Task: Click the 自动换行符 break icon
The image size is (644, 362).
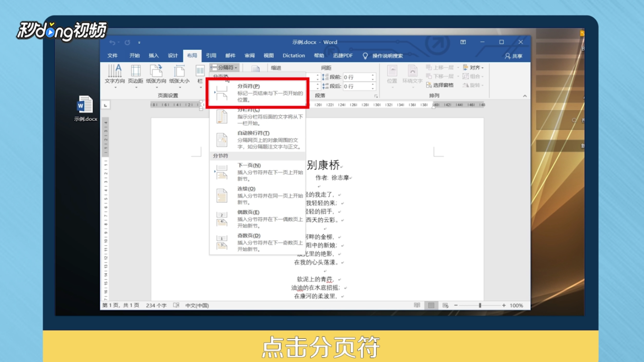Action: (222, 140)
